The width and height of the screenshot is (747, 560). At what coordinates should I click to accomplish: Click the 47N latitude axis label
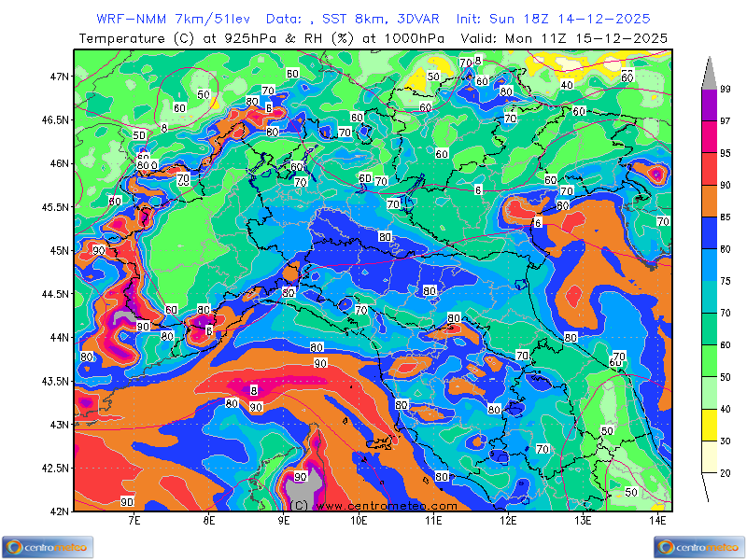(x=58, y=77)
